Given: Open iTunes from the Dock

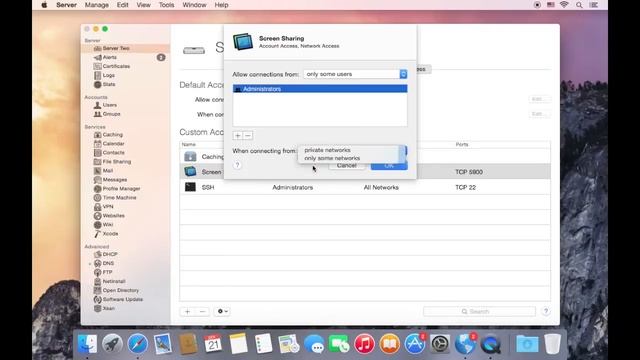Looking at the screenshot, I should pyautogui.click(x=364, y=344).
